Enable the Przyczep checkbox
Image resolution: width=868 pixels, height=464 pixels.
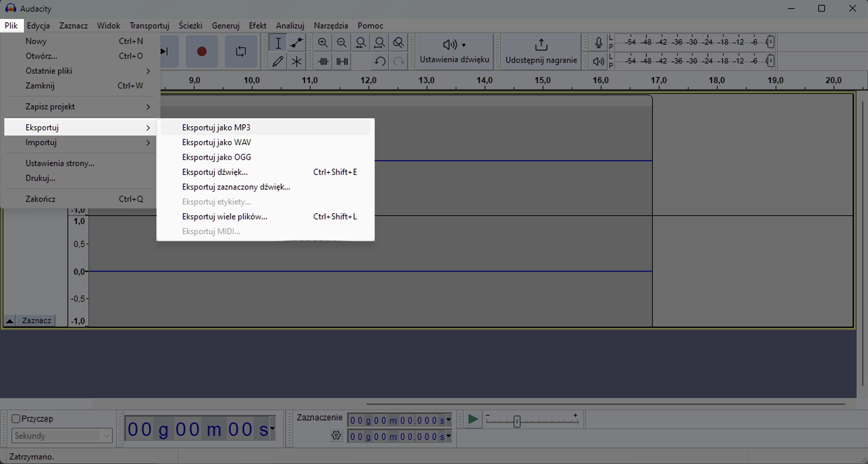click(x=16, y=418)
